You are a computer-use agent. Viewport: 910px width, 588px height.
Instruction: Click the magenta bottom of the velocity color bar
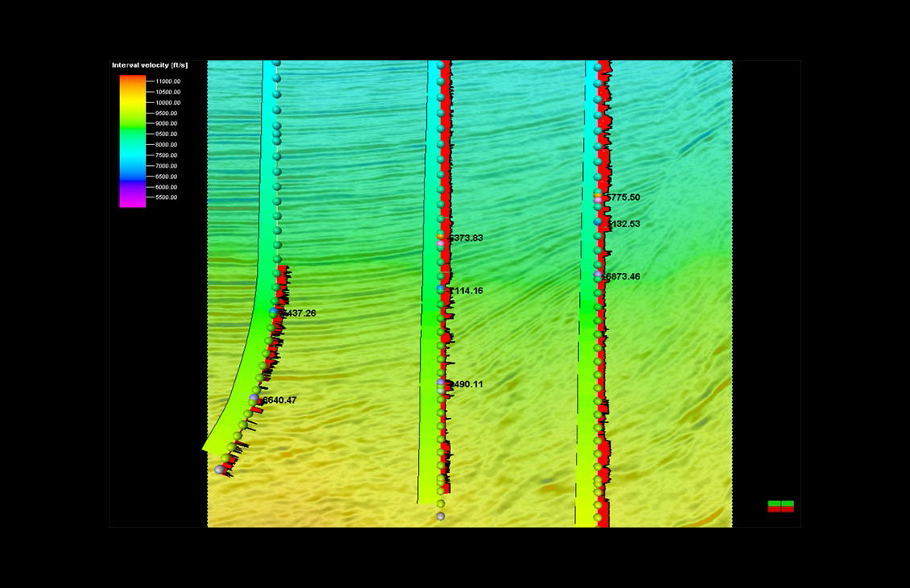pos(133,202)
